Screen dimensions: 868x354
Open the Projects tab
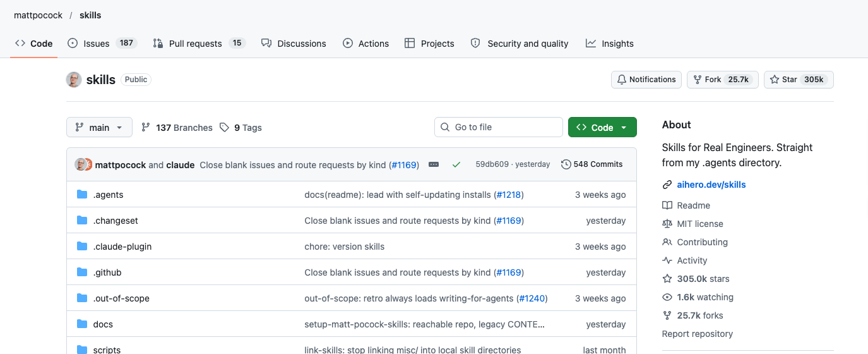point(429,44)
